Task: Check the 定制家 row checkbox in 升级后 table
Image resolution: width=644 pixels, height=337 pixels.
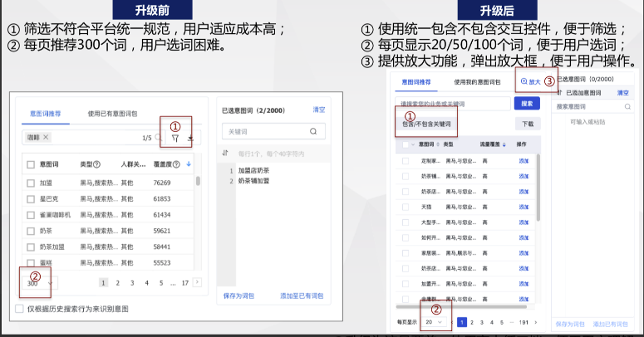Action: [406, 161]
